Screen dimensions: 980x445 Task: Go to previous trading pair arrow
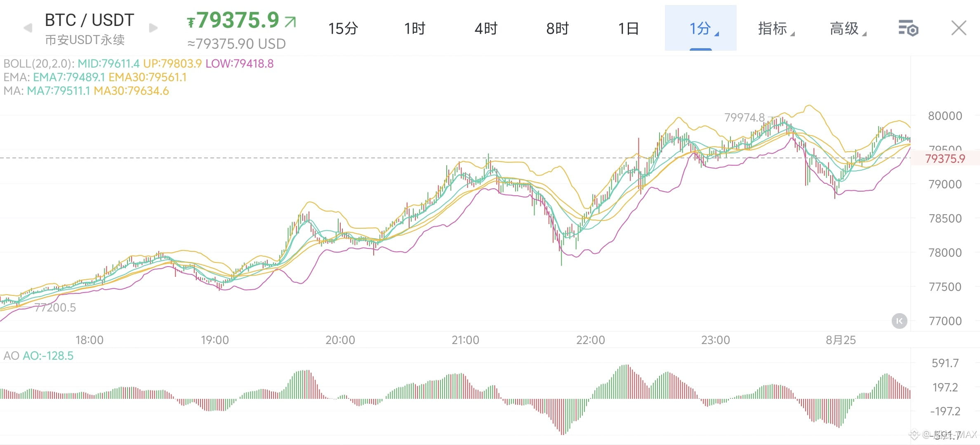pyautogui.click(x=28, y=28)
